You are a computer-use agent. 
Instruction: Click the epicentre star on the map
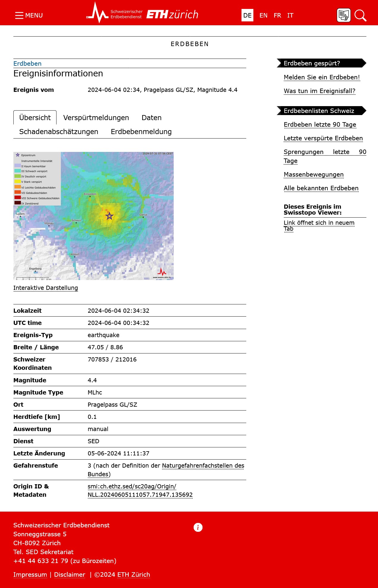(109, 216)
